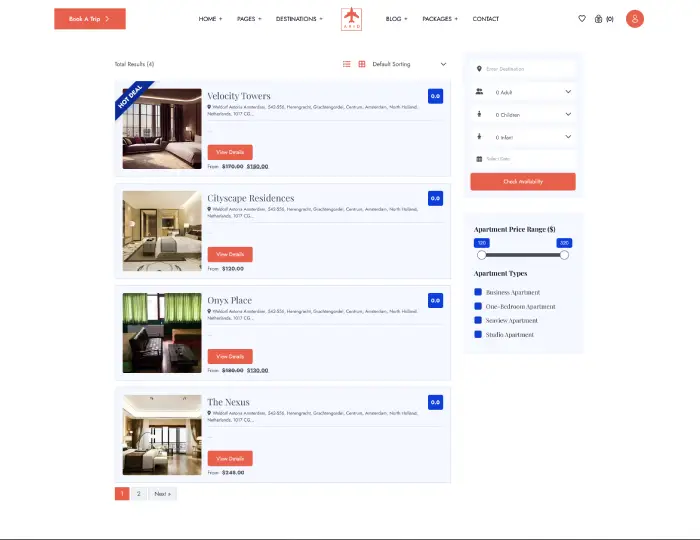This screenshot has height=540, width=700.
Task: Open the Contact page
Action: (x=486, y=19)
